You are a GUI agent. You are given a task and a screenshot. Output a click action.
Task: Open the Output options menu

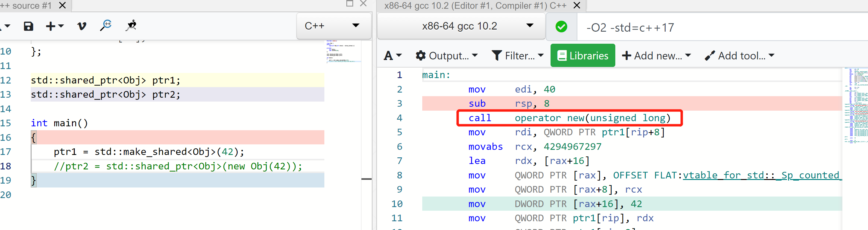(446, 55)
